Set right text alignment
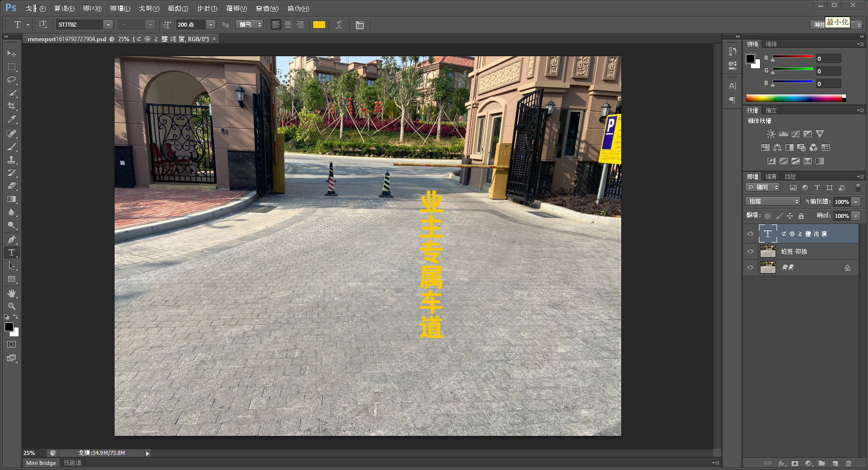Viewport: 868px width, 470px height. pyautogui.click(x=300, y=25)
